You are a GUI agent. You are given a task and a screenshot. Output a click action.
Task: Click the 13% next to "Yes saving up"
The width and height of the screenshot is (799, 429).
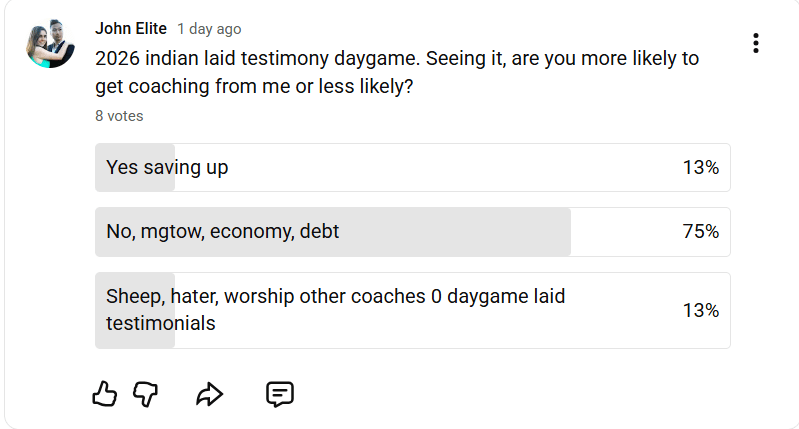click(700, 168)
